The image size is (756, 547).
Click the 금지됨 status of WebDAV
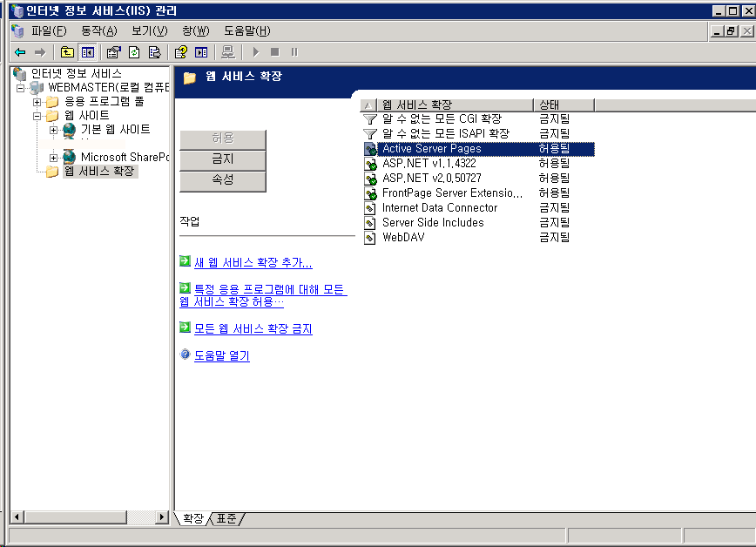555,238
